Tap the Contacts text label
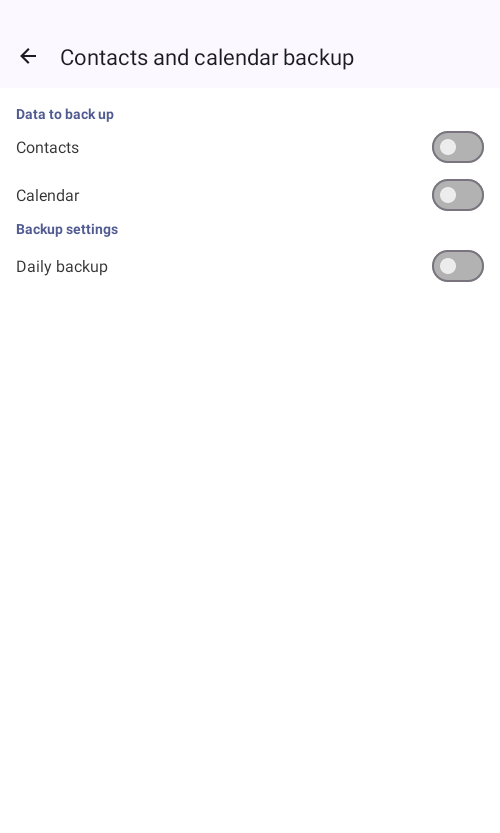Screen dimensions: 500x833 point(47,148)
